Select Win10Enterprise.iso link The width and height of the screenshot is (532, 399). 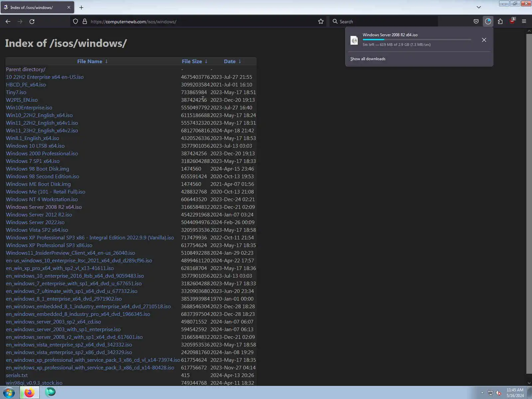29,108
